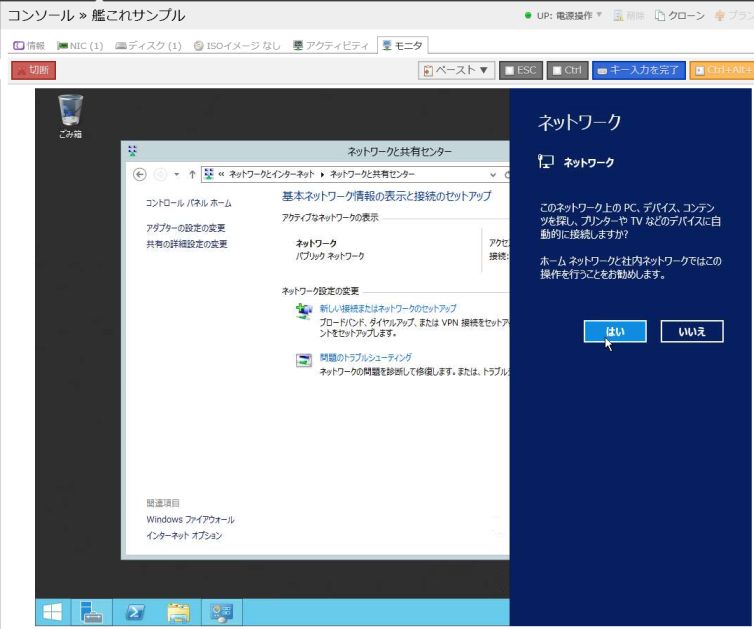Click キー入力を完了 button
The image size is (754, 629).
tap(639, 70)
